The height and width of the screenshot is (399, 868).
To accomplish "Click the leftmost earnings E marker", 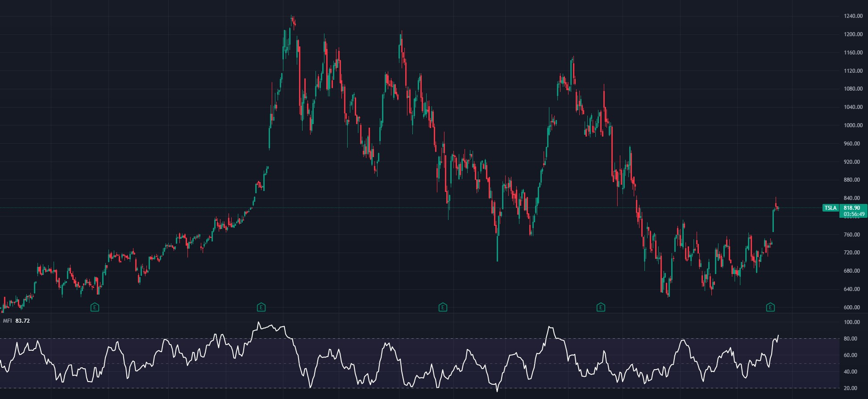I will (x=95, y=307).
